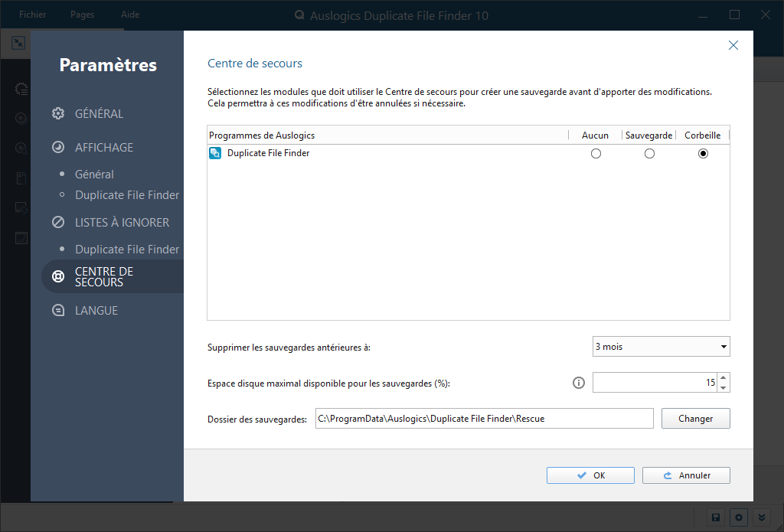Click the Annuler button

(x=686, y=475)
